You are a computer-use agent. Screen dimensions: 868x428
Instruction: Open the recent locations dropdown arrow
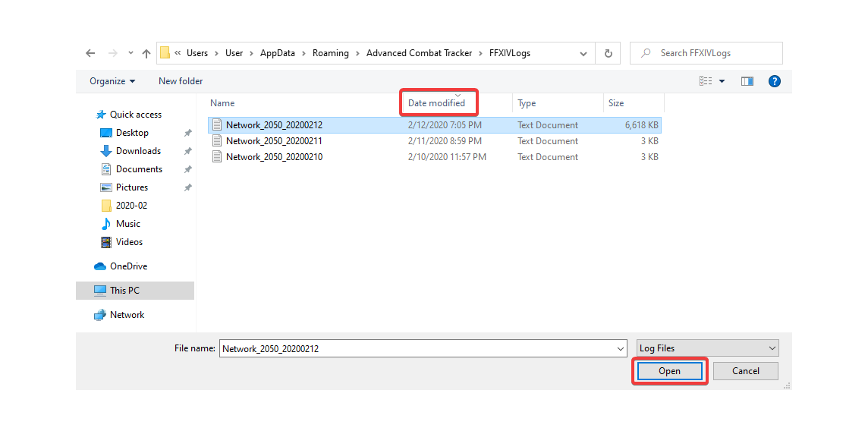coord(131,53)
